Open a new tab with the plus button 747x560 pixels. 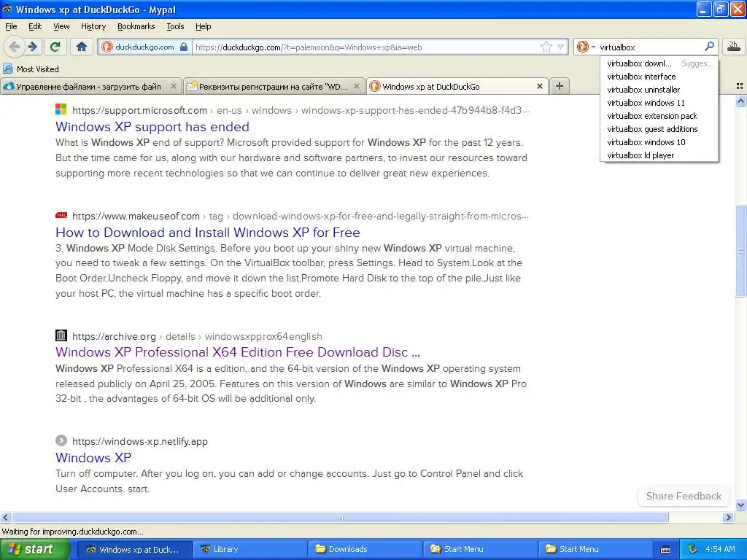[x=560, y=86]
